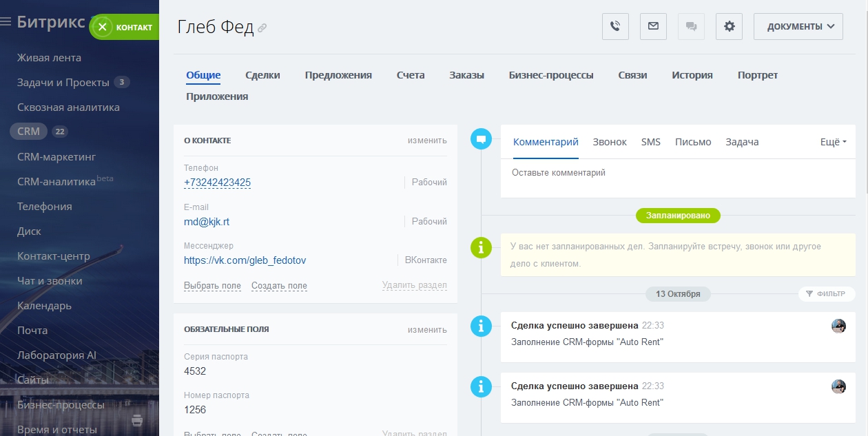Expand the Документы dropdown

point(798,27)
